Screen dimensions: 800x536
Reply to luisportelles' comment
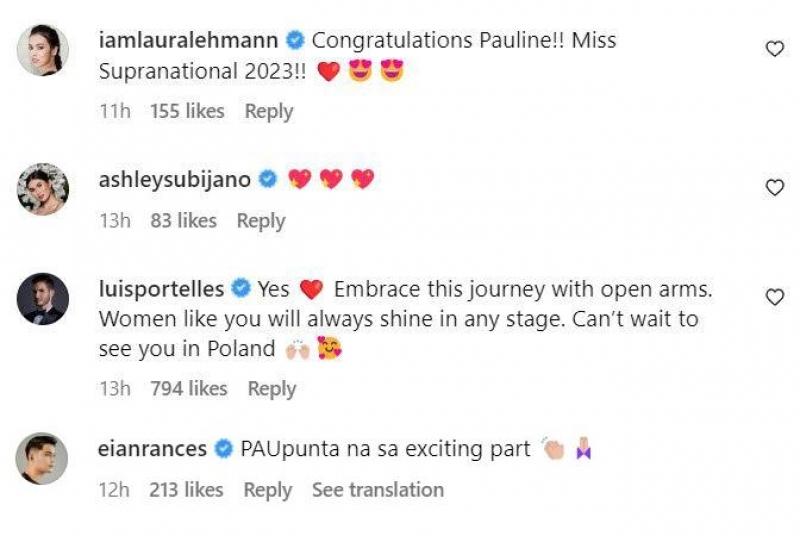[272, 388]
